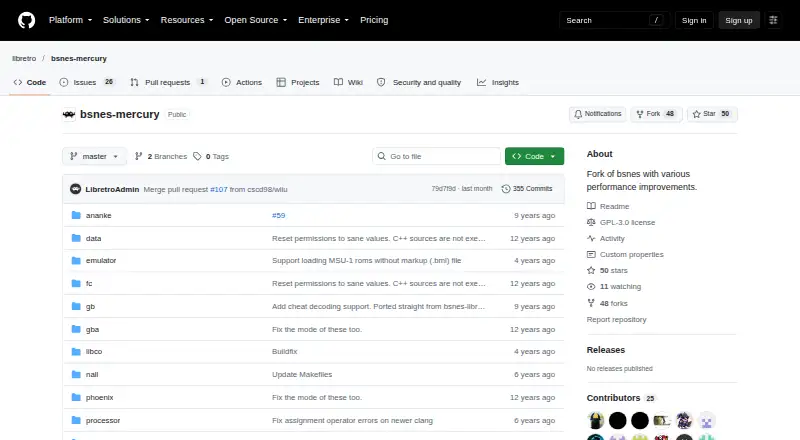The height and width of the screenshot is (440, 800).
Task: Click the tags label icon
Action: coord(197,156)
